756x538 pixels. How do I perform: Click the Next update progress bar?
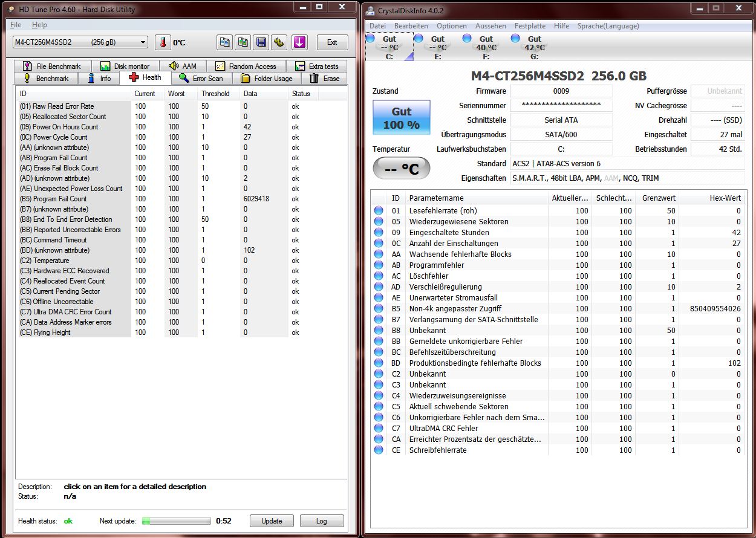click(x=177, y=521)
